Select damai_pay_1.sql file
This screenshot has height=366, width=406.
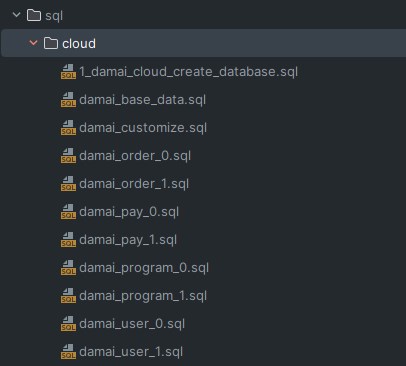(128, 240)
